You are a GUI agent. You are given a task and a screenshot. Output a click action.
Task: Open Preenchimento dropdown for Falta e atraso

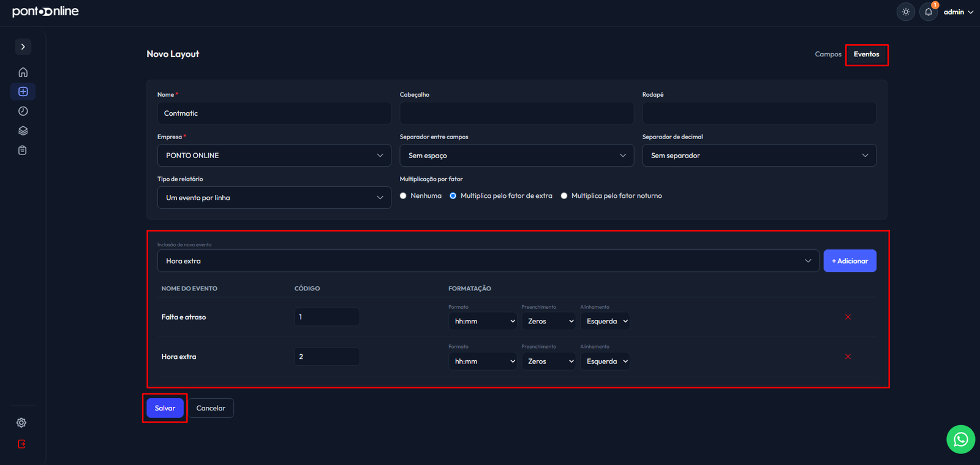click(548, 321)
